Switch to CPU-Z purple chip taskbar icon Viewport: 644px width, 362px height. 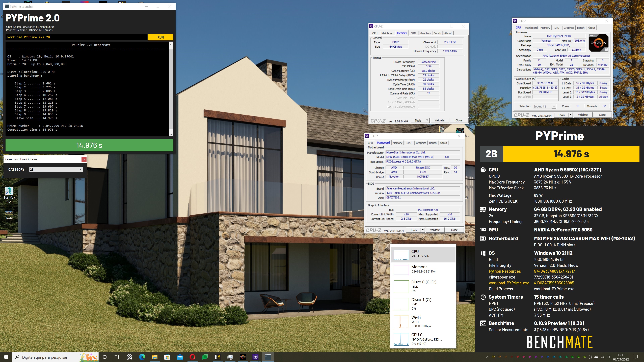coord(255,357)
